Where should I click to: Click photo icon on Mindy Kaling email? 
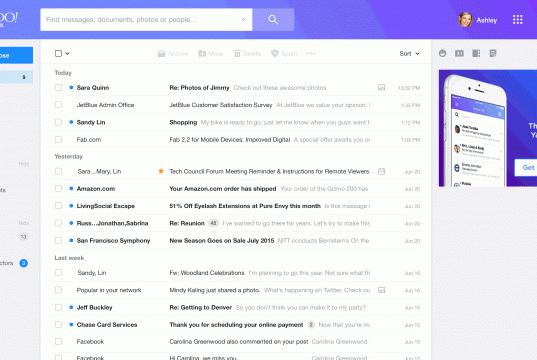[x=382, y=290]
